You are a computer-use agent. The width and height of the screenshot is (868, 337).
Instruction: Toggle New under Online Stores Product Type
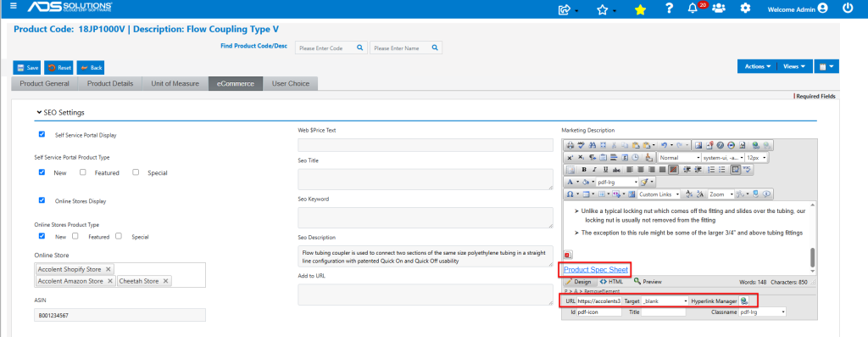42,236
